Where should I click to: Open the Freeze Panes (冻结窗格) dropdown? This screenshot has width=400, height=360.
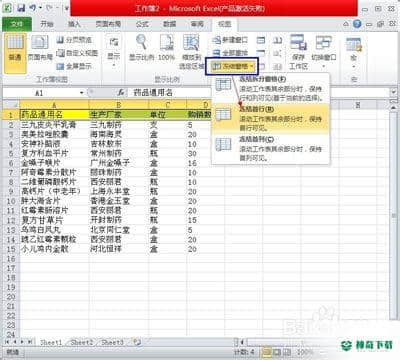[x=233, y=66]
